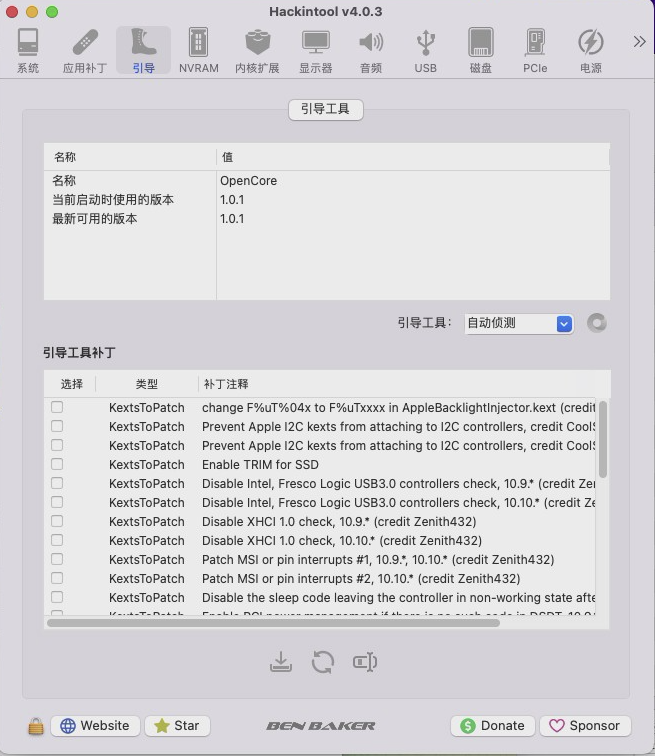
Task: Select Patch MSI or pin interrupts #2 text
Action: [x=361, y=579]
